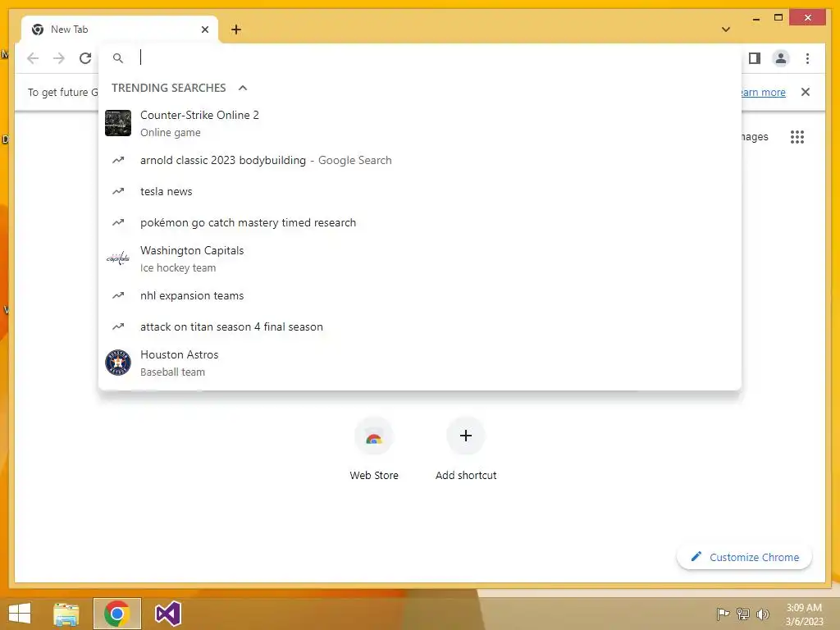Open the Chrome profile avatar

781,58
